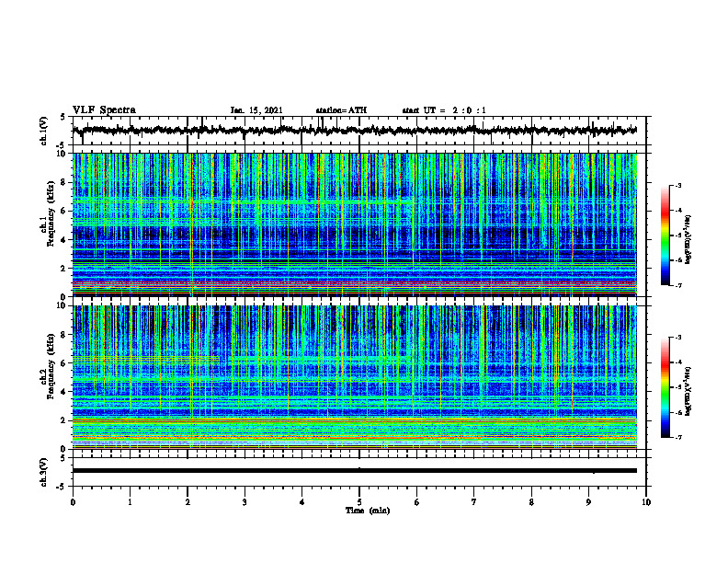Viewport: 728px width, 563px height.
Task: Click the "ch.3(V)" axis label
Action: click(44, 472)
